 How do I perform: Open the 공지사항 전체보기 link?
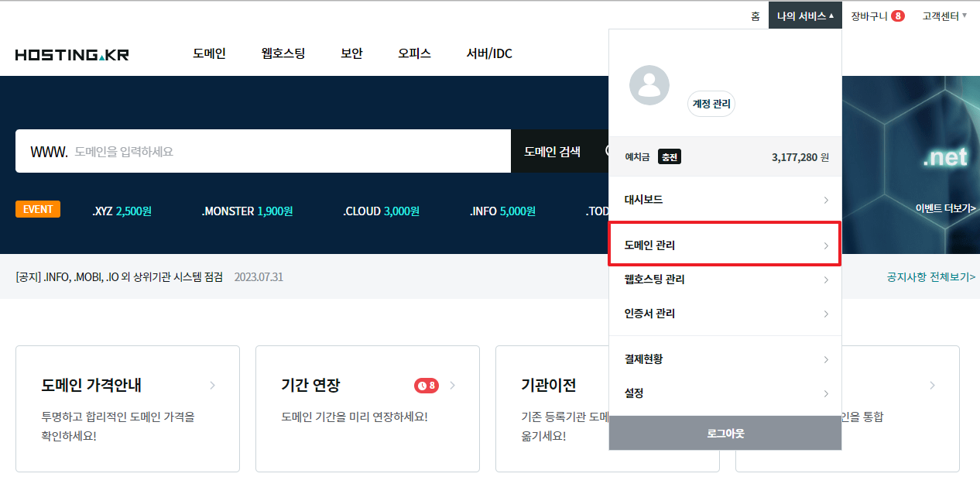point(930,276)
